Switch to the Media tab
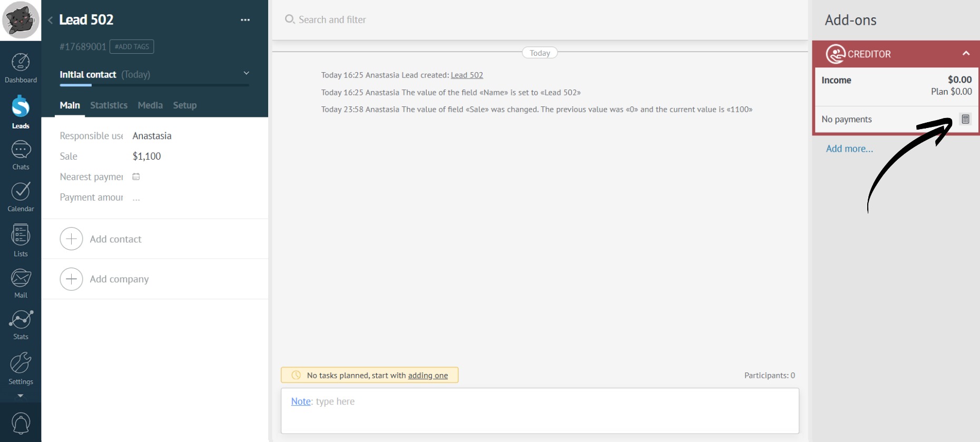This screenshot has width=980, height=442. tap(150, 105)
